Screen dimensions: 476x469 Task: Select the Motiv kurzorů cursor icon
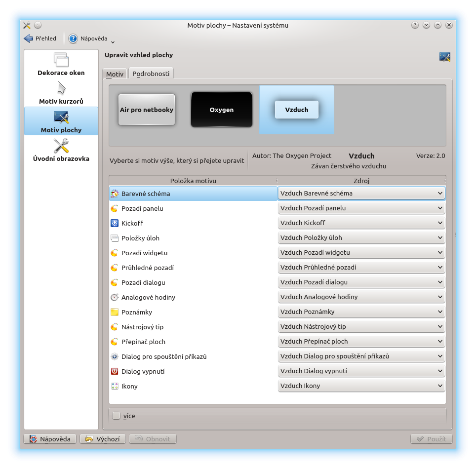(x=61, y=88)
